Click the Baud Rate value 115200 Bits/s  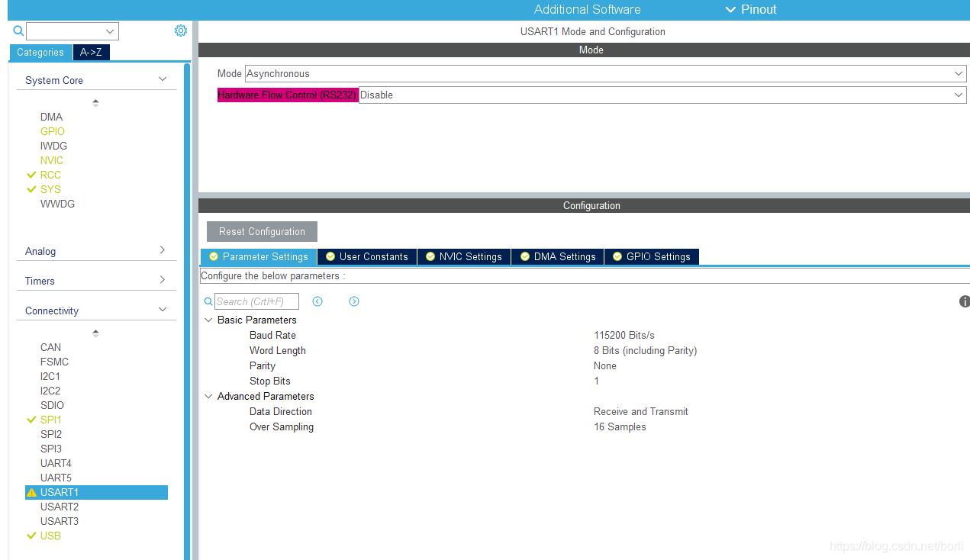tap(624, 335)
